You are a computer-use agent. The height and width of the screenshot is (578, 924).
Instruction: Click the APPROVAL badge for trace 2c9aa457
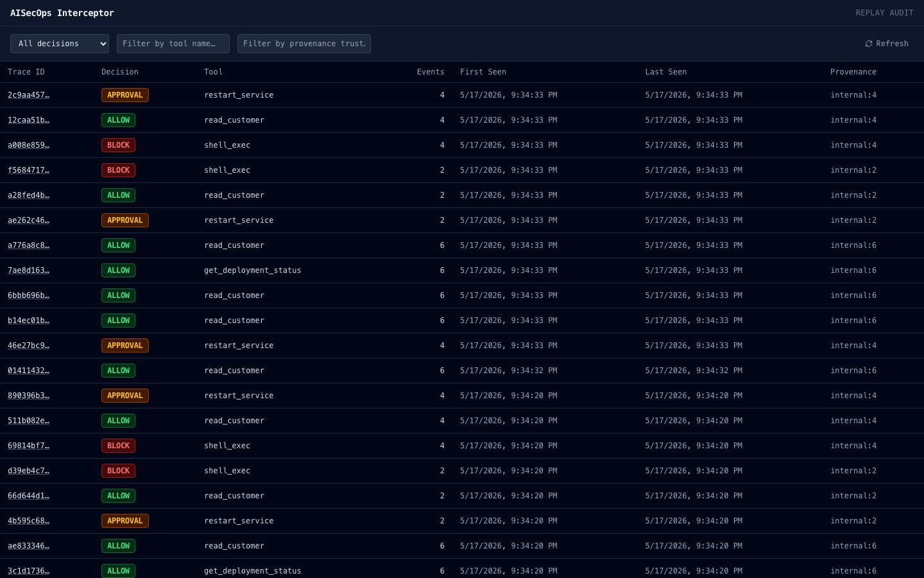coord(125,95)
